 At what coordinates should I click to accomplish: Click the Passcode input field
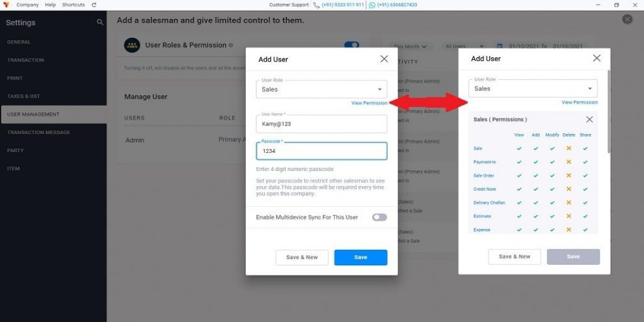point(321,151)
